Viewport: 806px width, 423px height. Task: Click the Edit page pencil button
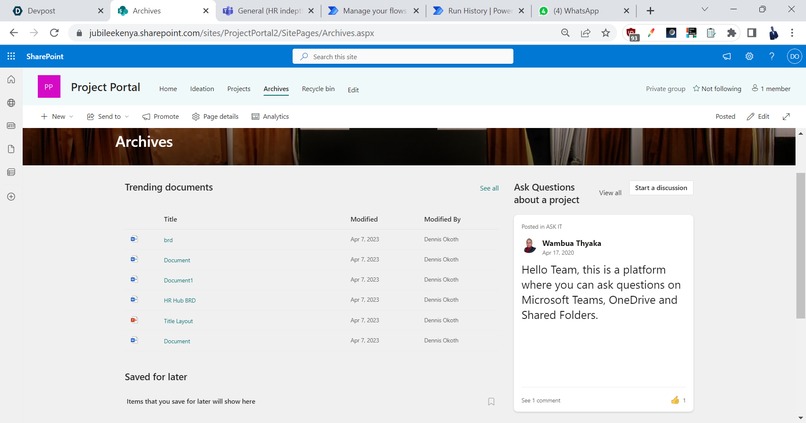(x=758, y=117)
